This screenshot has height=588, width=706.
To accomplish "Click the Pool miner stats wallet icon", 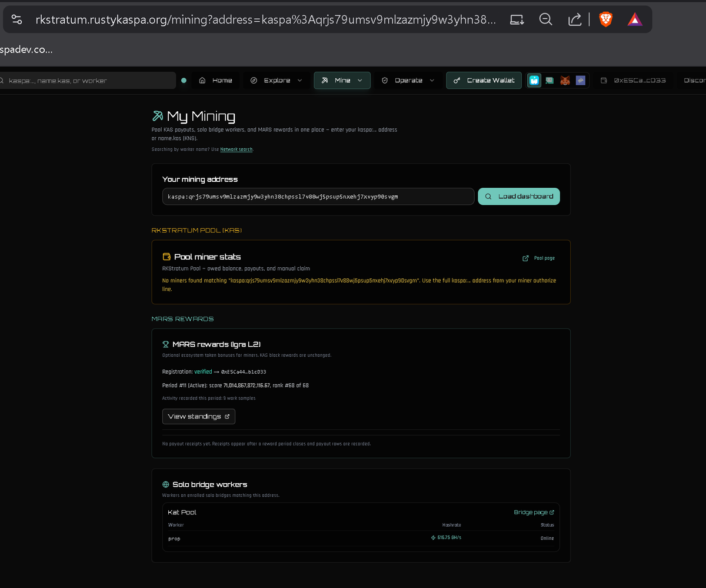I will (x=166, y=257).
